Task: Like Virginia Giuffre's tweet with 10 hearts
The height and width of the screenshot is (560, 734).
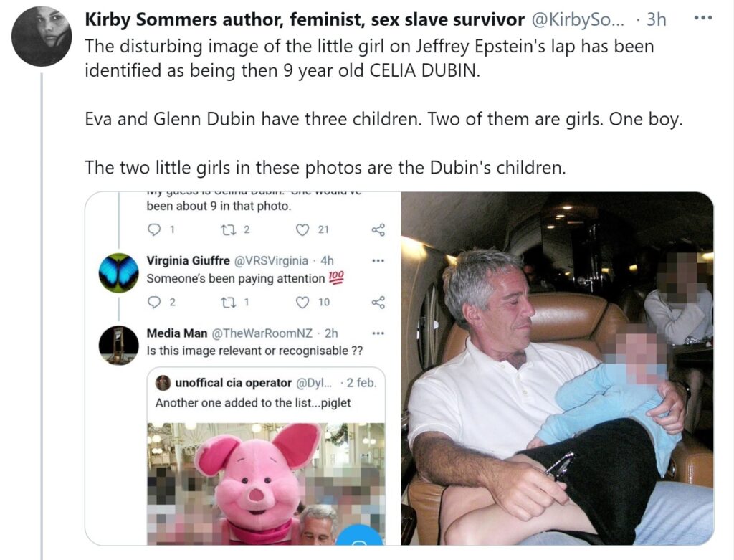Action: tap(303, 303)
